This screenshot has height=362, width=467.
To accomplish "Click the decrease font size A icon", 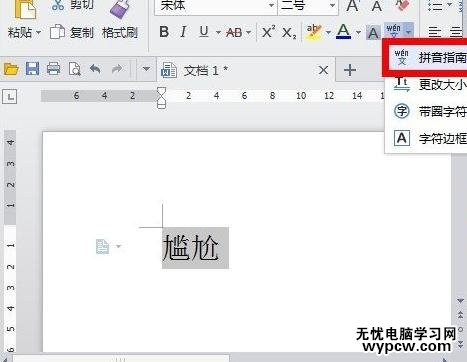I will [x=377, y=6].
